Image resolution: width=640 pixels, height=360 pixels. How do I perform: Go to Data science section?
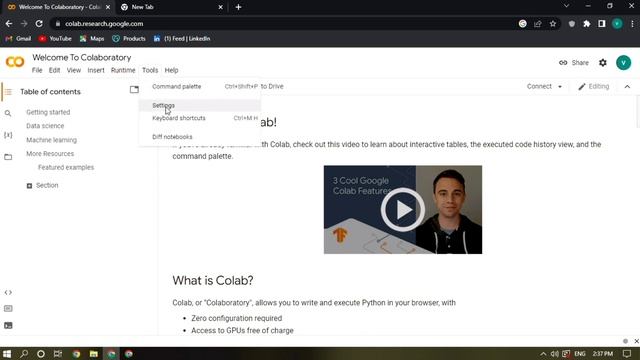45,126
